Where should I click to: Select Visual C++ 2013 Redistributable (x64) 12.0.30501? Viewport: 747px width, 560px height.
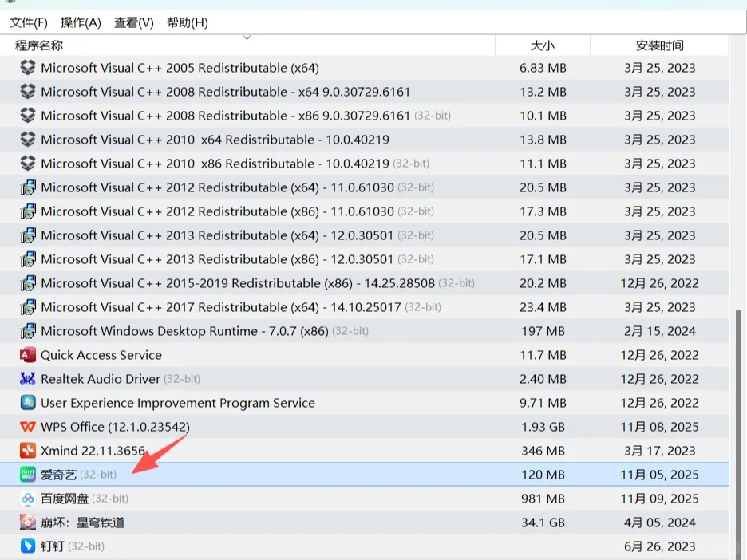click(x=217, y=235)
